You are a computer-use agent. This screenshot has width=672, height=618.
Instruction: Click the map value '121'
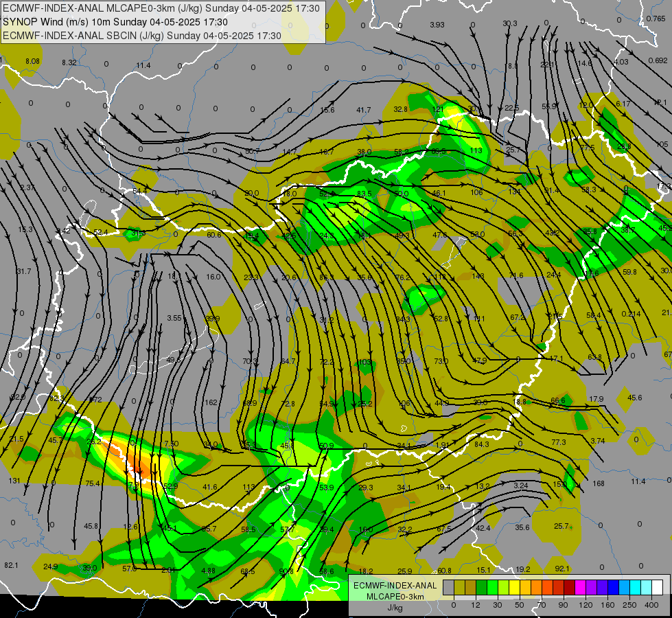(x=438, y=109)
